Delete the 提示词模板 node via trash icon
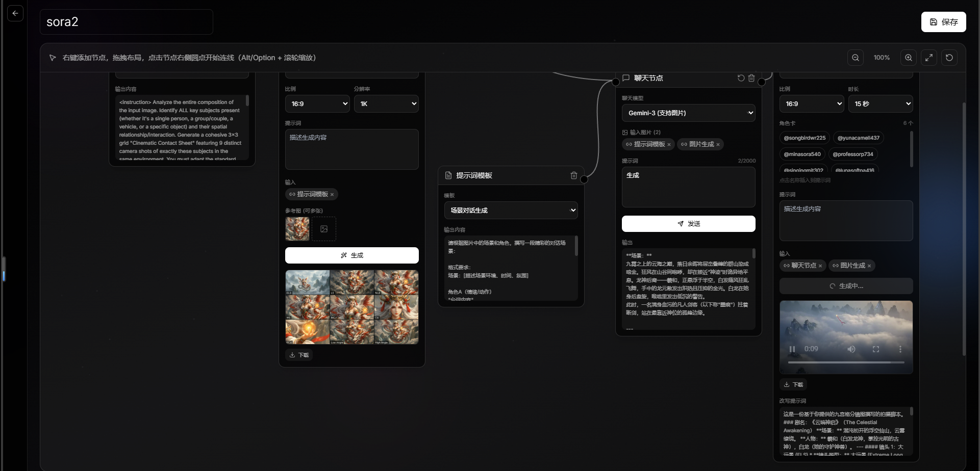 (x=574, y=175)
